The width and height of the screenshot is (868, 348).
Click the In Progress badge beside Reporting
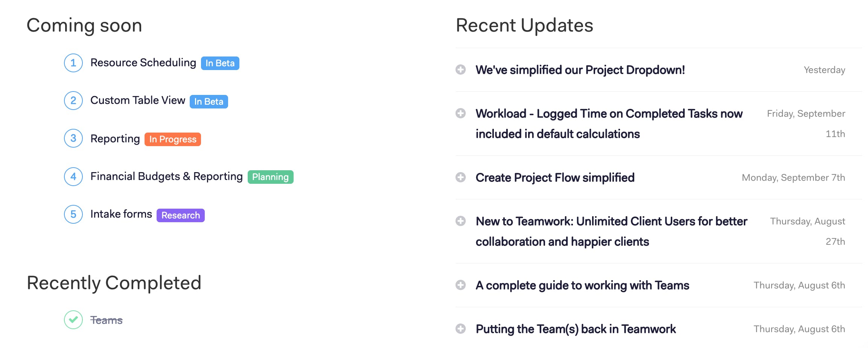172,139
